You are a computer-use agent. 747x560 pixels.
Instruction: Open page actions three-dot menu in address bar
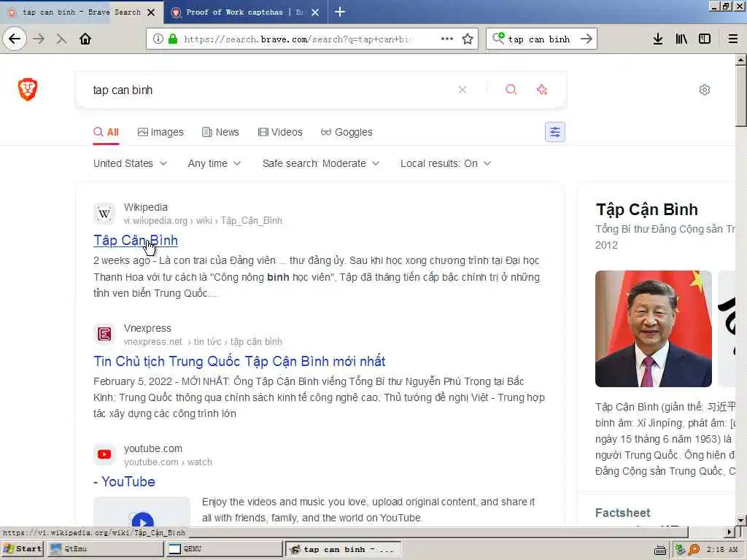coord(447,39)
